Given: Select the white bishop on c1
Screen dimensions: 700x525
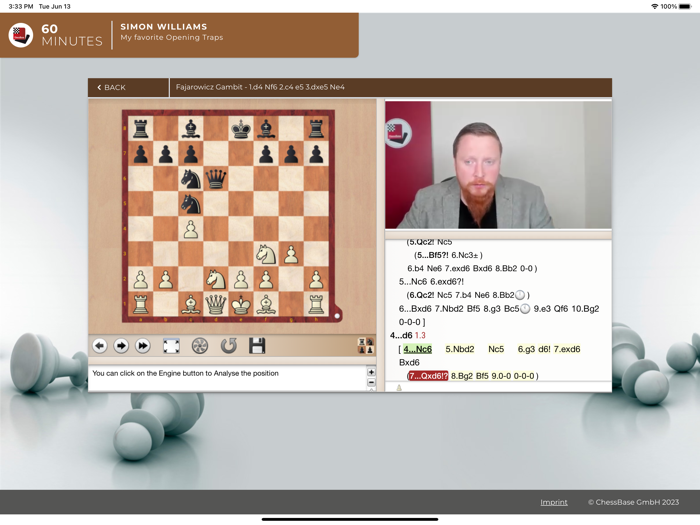Looking at the screenshot, I should click(191, 304).
